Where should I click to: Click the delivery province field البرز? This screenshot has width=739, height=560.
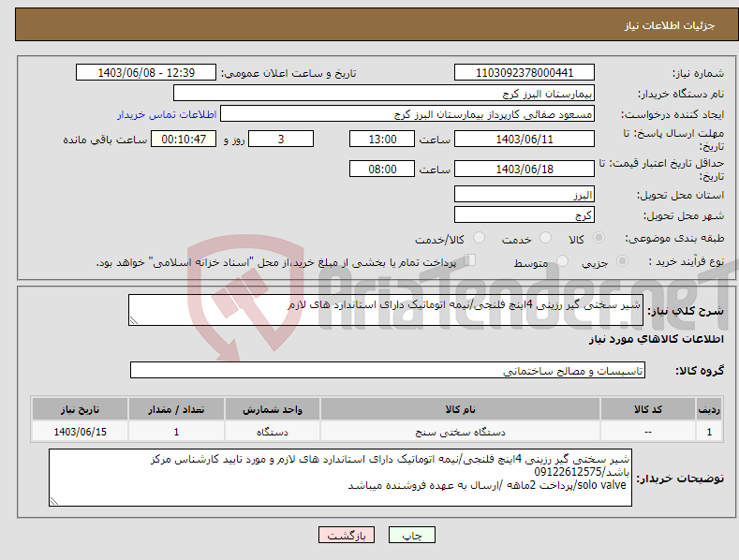(525, 194)
